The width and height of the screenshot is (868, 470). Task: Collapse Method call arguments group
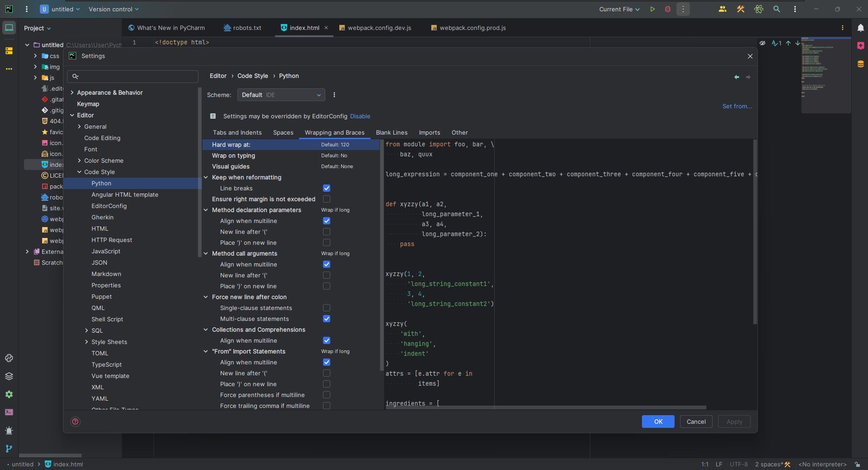click(206, 253)
